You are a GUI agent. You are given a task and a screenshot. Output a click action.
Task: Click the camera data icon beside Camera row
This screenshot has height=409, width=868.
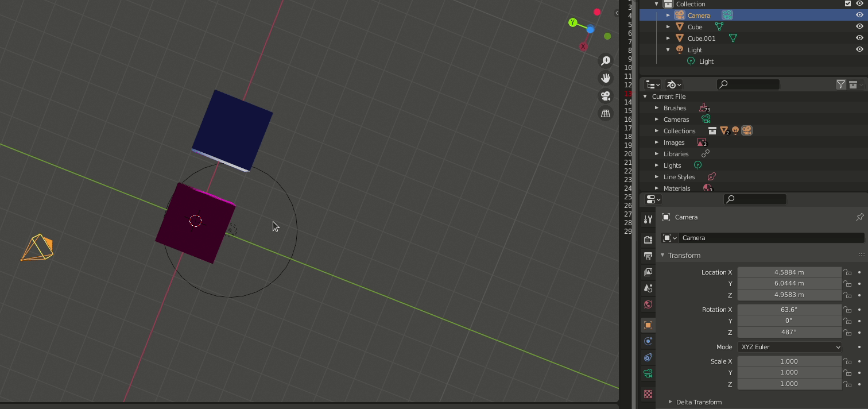[x=727, y=15]
